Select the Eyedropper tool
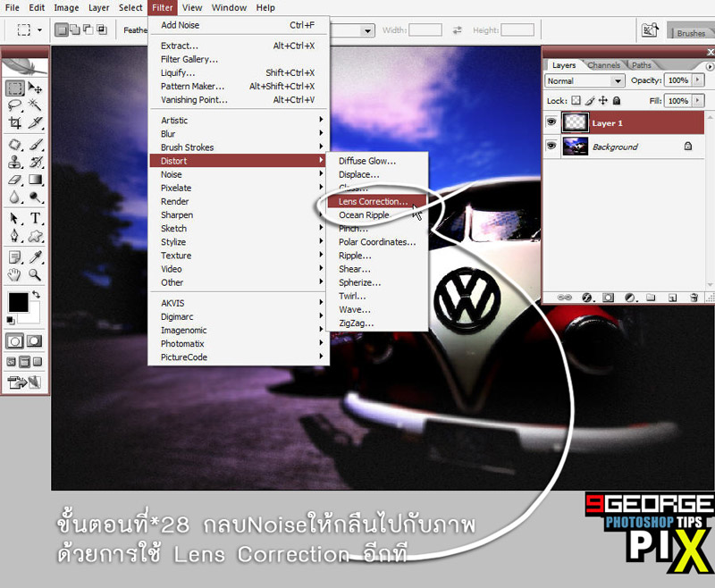Image resolution: width=715 pixels, height=588 pixels. 35,257
